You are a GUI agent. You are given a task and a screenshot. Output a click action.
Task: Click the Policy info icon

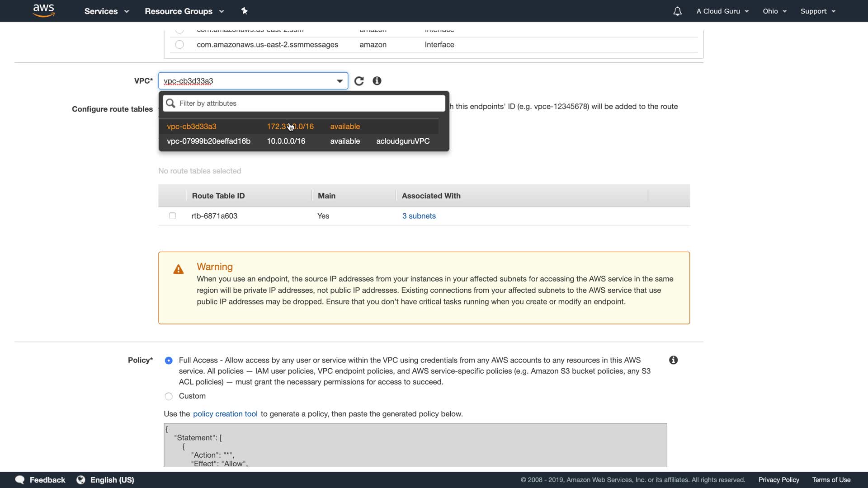point(673,360)
